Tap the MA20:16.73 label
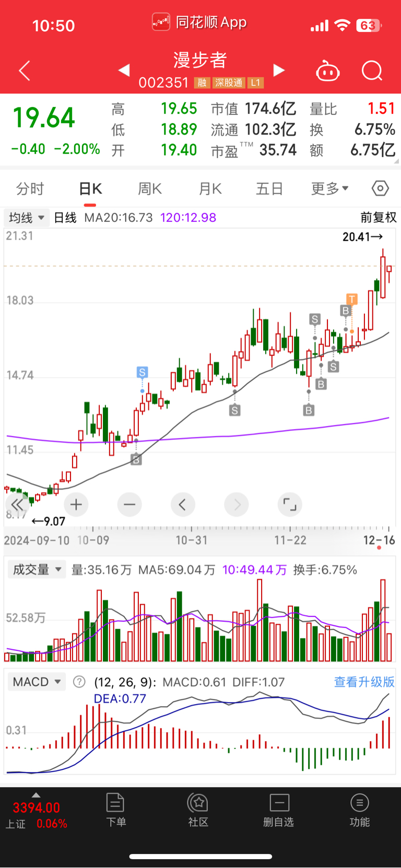 tap(119, 218)
